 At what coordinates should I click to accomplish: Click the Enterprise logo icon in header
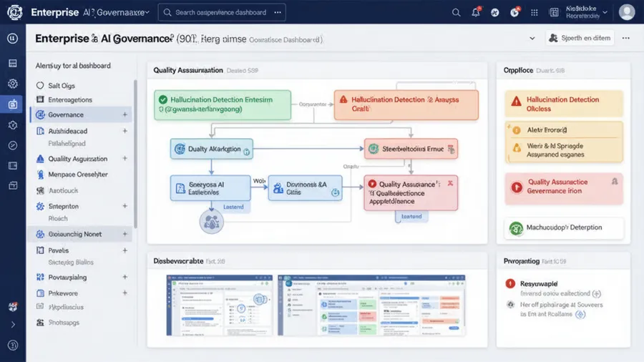(15, 12)
